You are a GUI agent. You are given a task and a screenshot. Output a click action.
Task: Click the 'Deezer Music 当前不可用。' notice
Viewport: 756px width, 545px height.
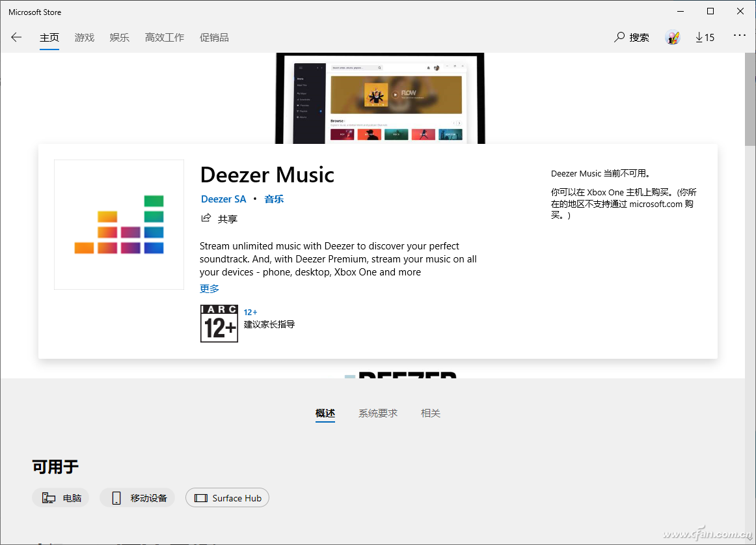[601, 173]
